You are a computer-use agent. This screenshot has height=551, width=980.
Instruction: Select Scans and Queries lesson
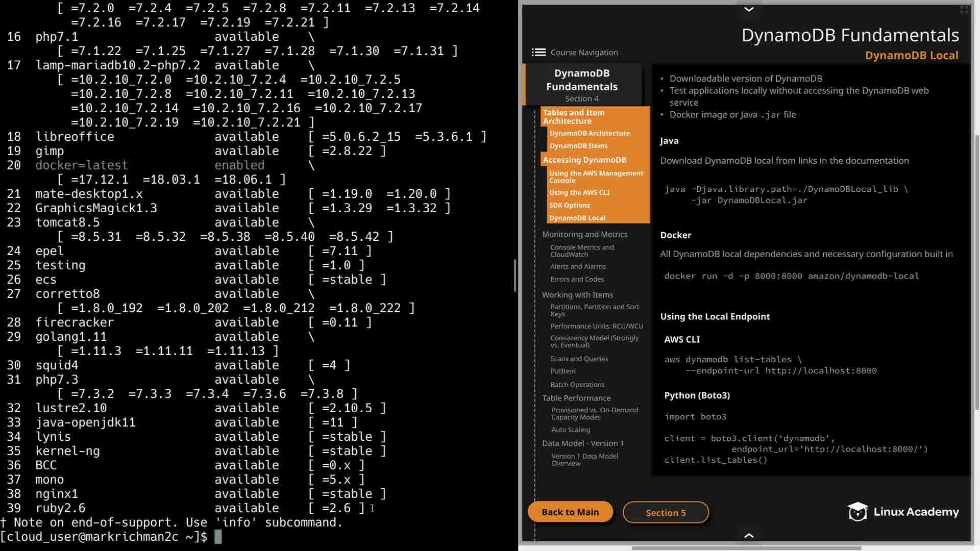coord(579,359)
